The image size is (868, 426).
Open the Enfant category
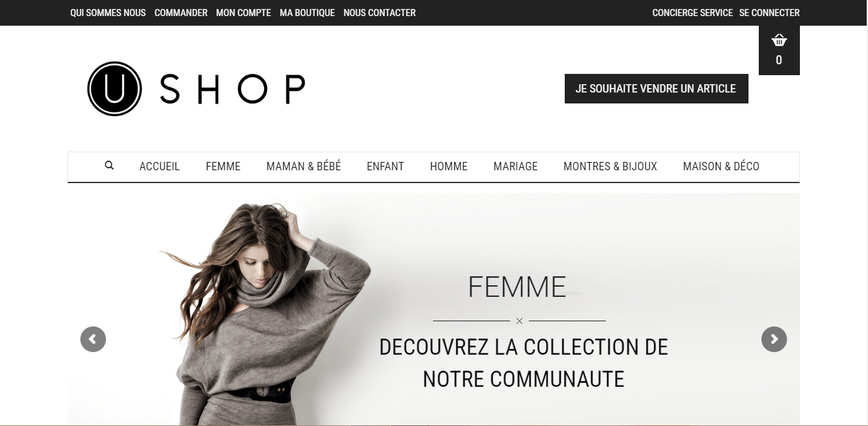pyautogui.click(x=385, y=166)
